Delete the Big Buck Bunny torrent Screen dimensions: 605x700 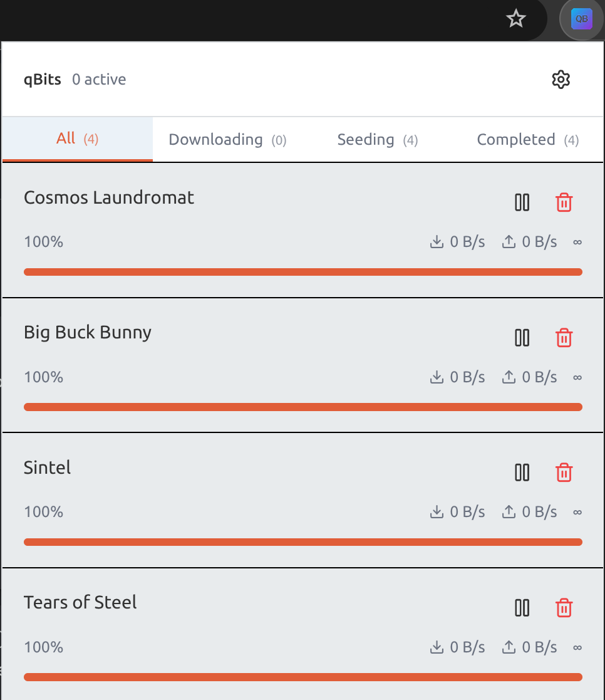[x=563, y=338]
